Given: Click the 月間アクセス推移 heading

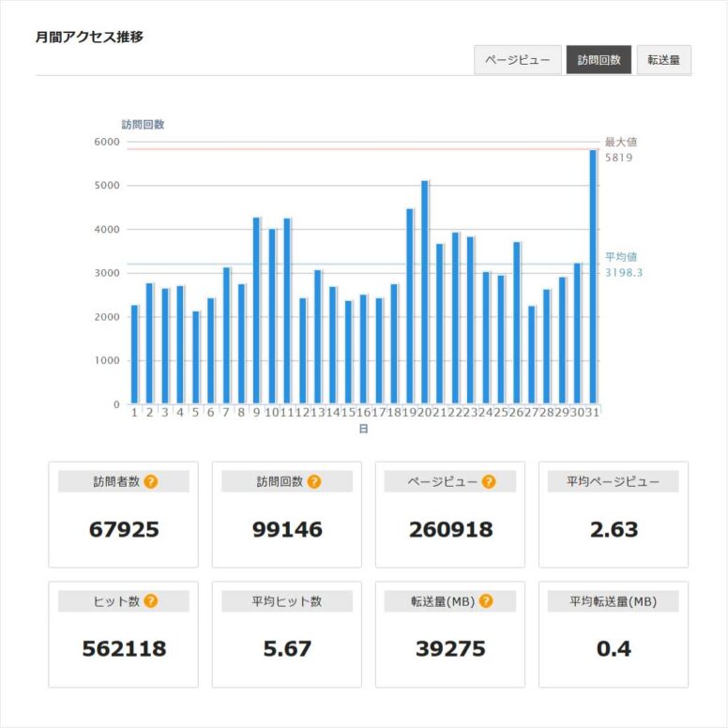Looking at the screenshot, I should pyautogui.click(x=89, y=38).
